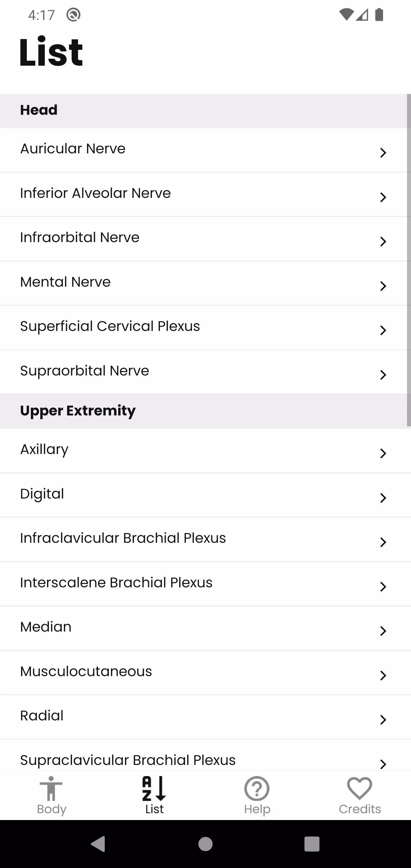The height and width of the screenshot is (868, 411).
Task: Tap the Credits heart icon
Action: pyautogui.click(x=359, y=788)
